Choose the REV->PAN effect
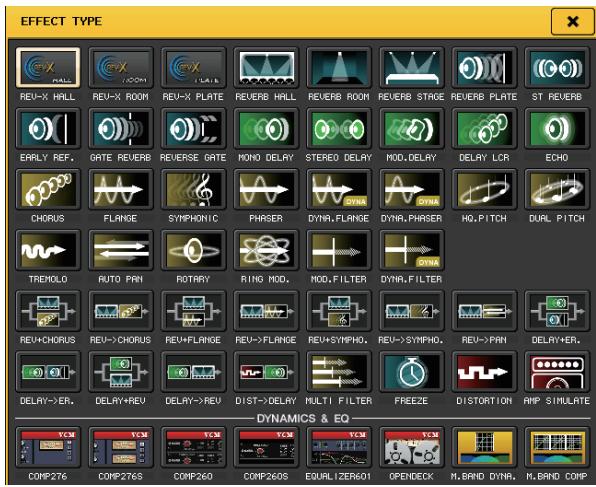Image resolution: width=596 pixels, height=487 pixels. point(484,311)
